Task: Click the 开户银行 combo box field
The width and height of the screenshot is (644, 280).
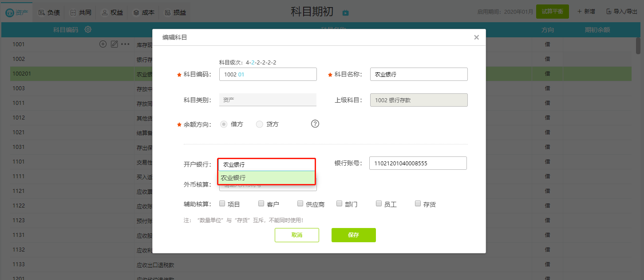Action: (266, 164)
